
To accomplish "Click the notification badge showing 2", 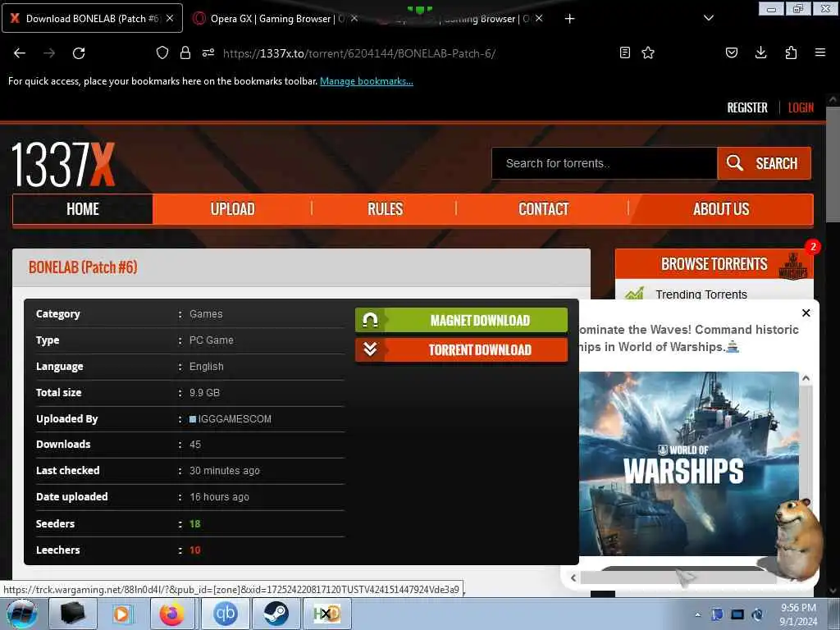I will click(x=813, y=246).
